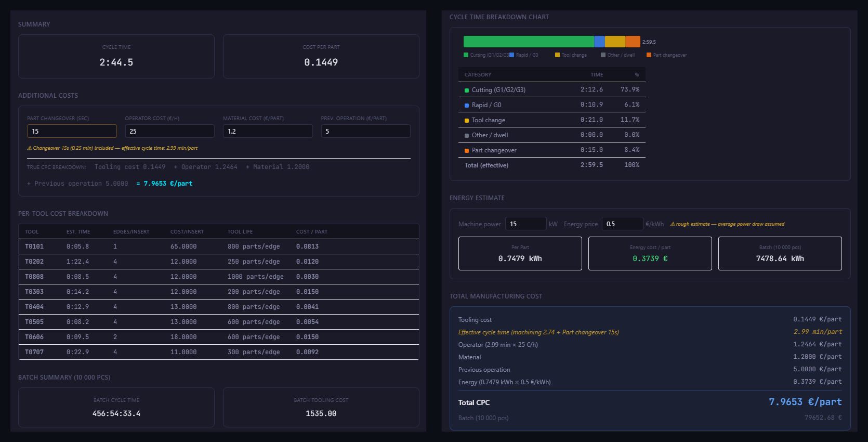Click the Machine power kW input
Viewport: 868px width, 442px height.
pos(525,224)
